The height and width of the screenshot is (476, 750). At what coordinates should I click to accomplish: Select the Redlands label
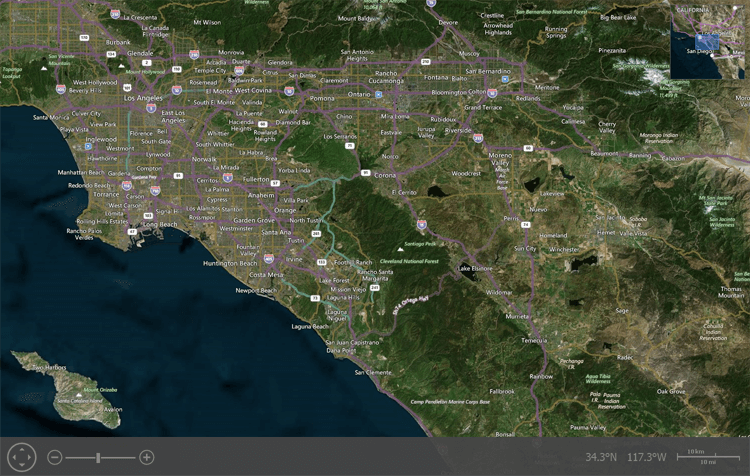pyautogui.click(x=528, y=98)
